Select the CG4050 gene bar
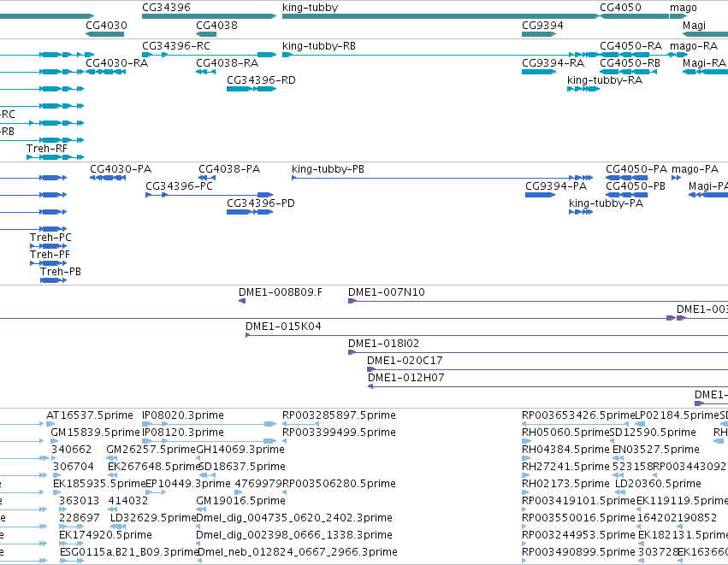This screenshot has height=565, width=728. [634, 16]
